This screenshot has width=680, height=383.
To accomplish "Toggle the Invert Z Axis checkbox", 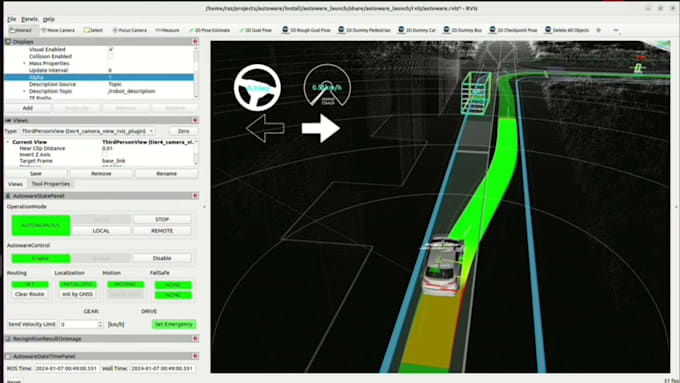I will coord(105,154).
